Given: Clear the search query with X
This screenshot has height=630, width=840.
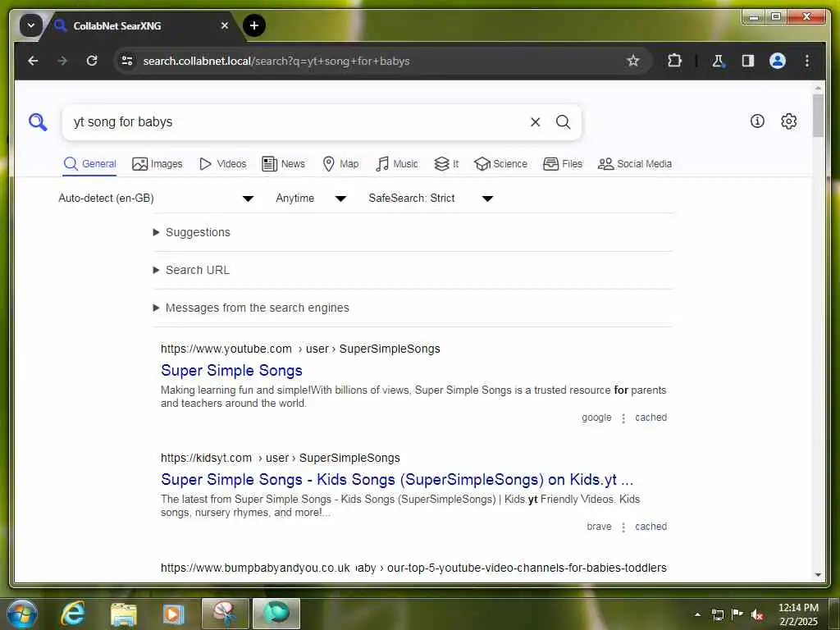Looking at the screenshot, I should pyautogui.click(x=535, y=122).
